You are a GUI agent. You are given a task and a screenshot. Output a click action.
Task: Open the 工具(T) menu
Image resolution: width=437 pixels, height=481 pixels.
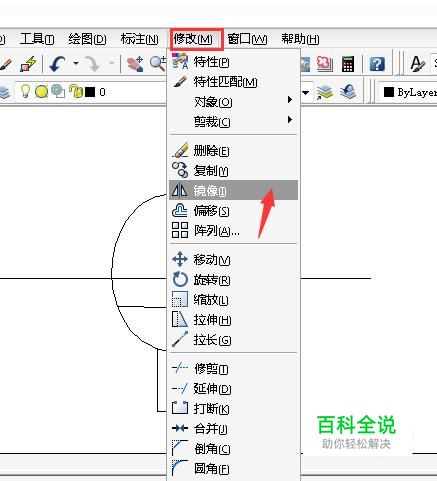point(37,39)
